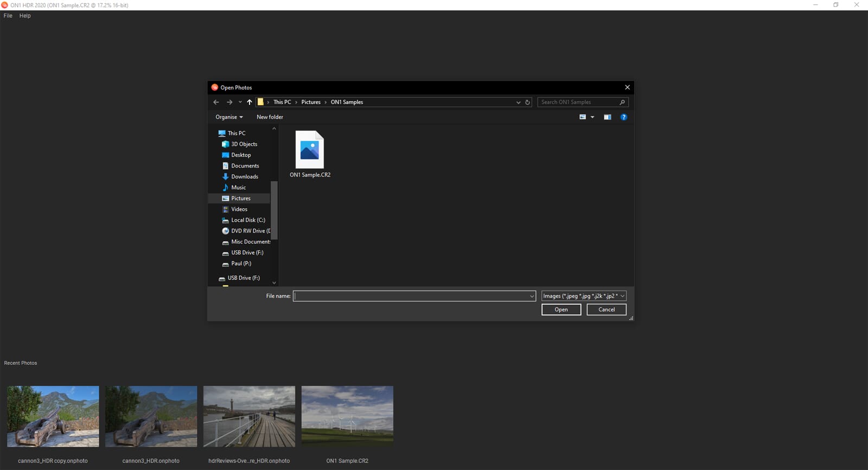The height and width of the screenshot is (470, 868).
Task: Open view options dropdown arrow
Action: coord(592,117)
